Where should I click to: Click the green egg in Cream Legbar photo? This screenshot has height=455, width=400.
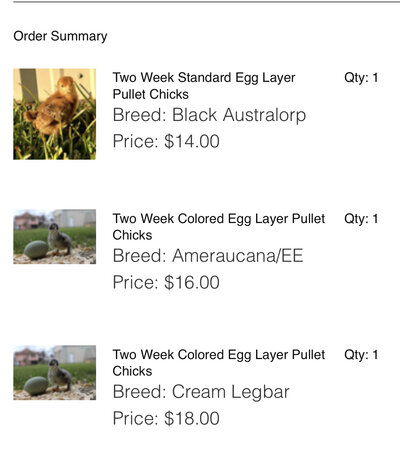36,386
